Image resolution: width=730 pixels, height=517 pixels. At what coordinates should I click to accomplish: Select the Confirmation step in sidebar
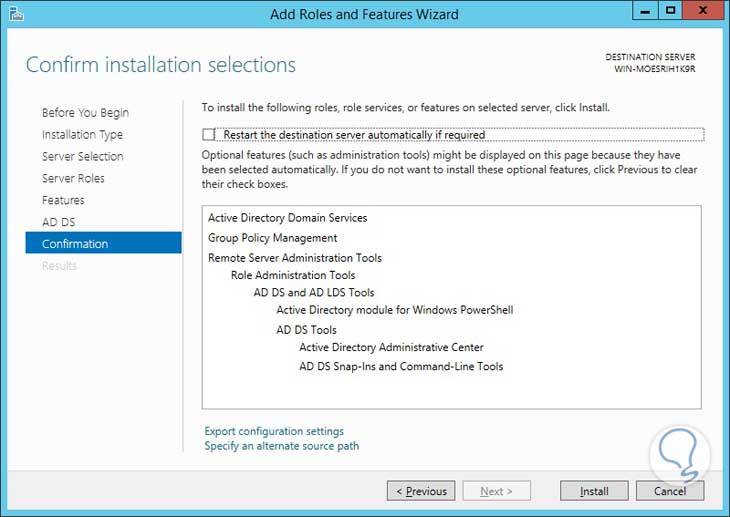click(x=75, y=244)
